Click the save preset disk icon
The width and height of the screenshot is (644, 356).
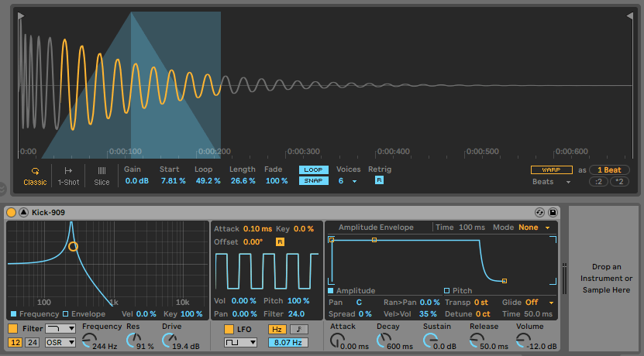click(553, 212)
